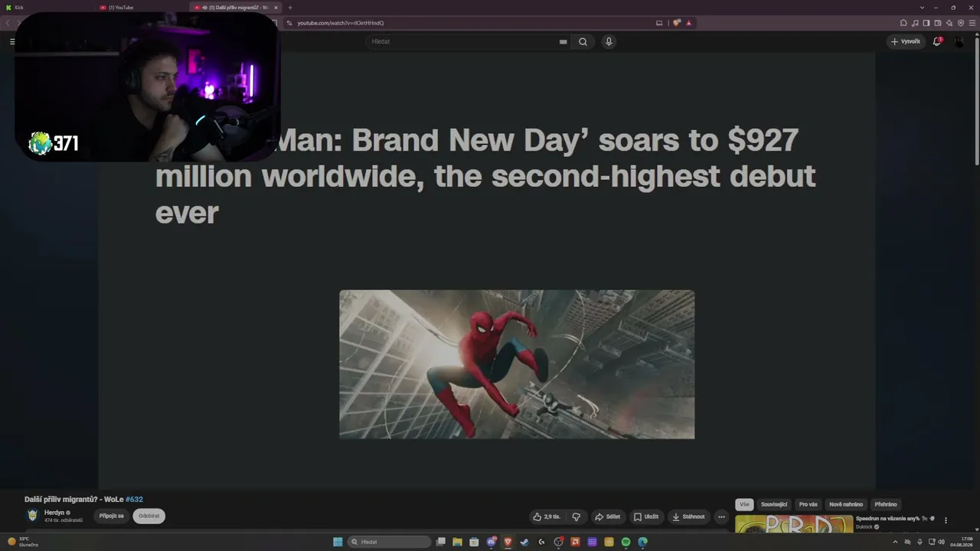Click the Brave Shields icon in the address bar
Viewport: 980px width, 551px height.
(x=677, y=23)
